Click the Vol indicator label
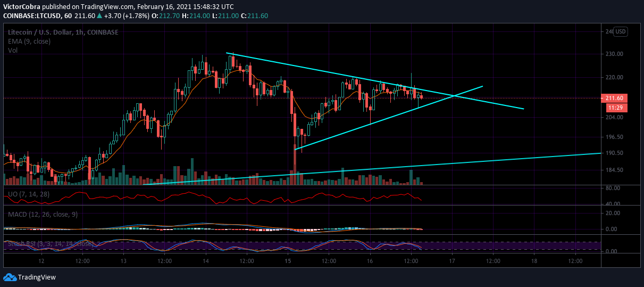The width and height of the screenshot is (644, 287). point(13,50)
